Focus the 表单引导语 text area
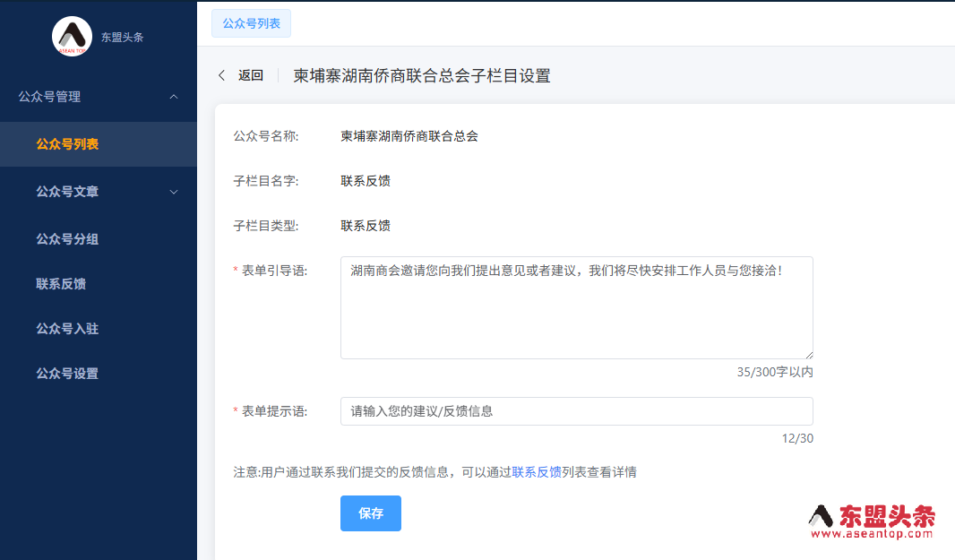 (577, 307)
